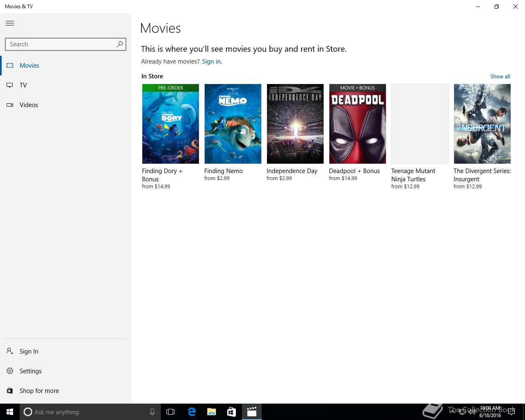Viewport: 525px width, 420px height.
Task: Click the volume speaker tray icon
Action: (472, 412)
